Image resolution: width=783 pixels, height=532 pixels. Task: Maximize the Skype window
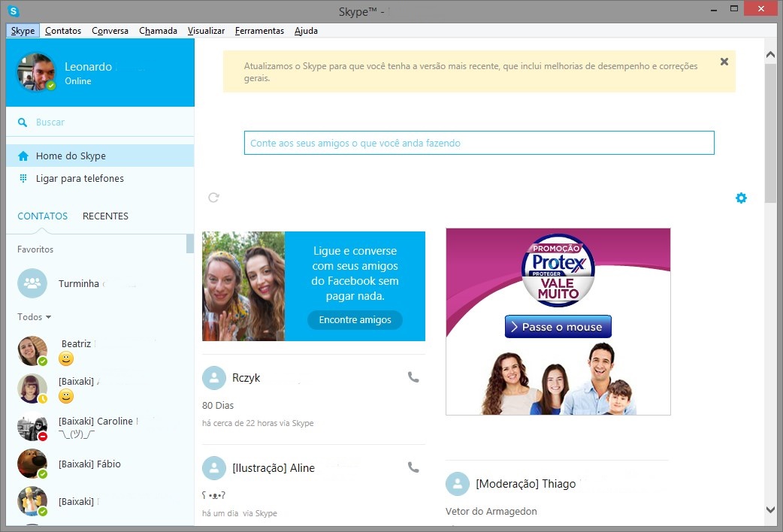tap(733, 8)
